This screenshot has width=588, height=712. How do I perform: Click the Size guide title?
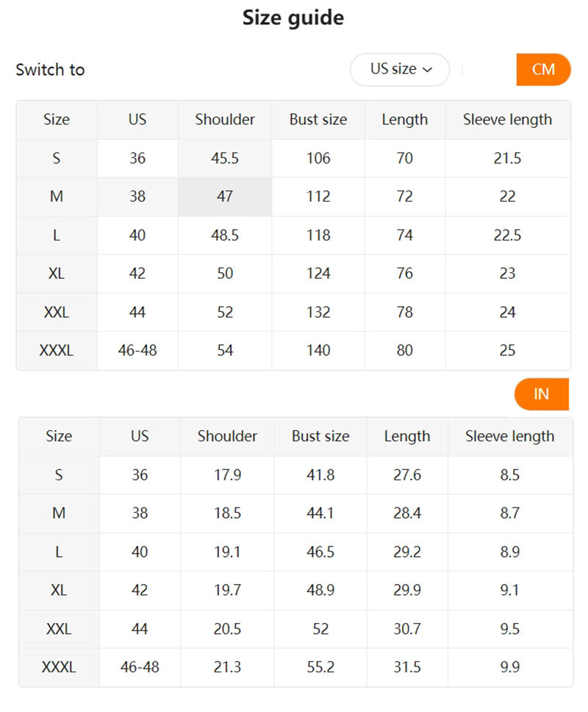[293, 18]
